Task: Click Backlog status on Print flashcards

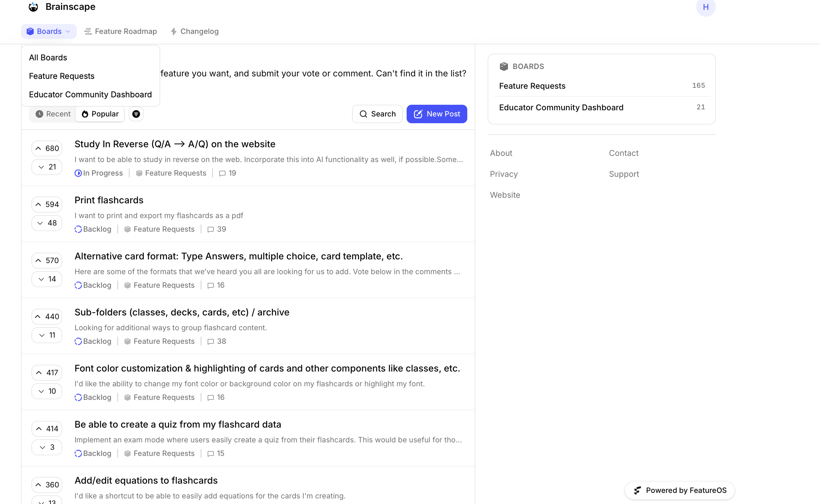Action: tap(93, 229)
